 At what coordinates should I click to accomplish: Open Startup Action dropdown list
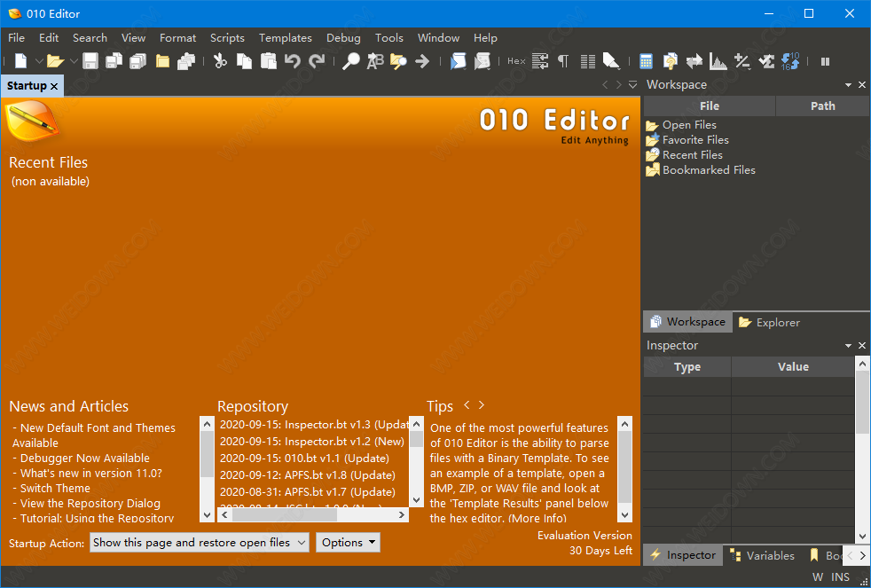[200, 543]
